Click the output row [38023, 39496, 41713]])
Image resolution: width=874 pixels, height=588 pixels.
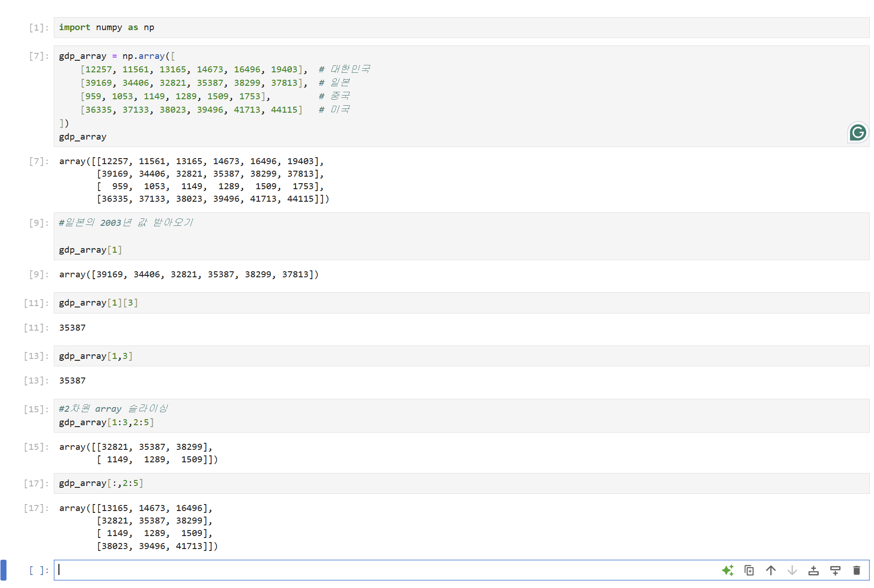(x=157, y=546)
